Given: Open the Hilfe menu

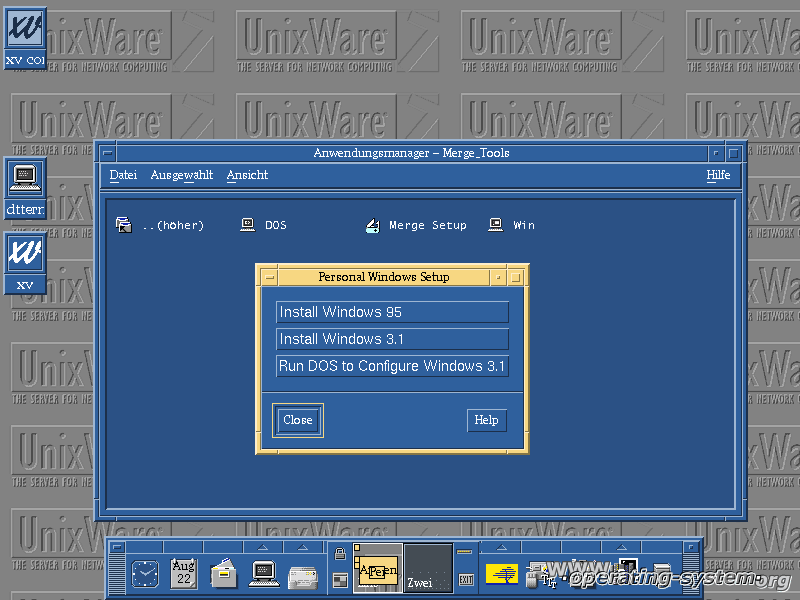Looking at the screenshot, I should tap(718, 175).
